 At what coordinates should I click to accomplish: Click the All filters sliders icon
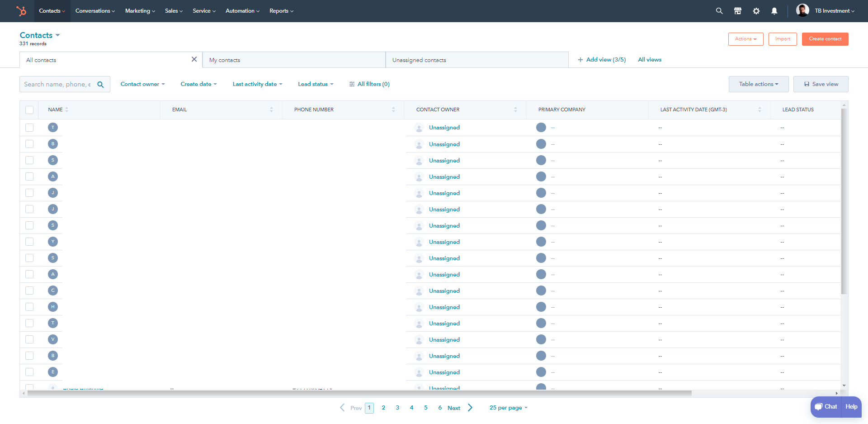pos(352,84)
